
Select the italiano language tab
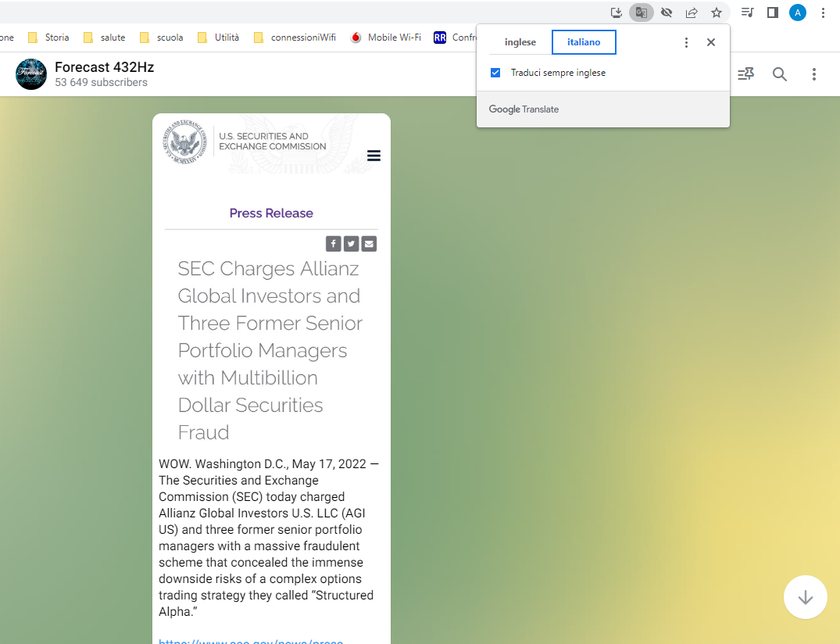[584, 42]
